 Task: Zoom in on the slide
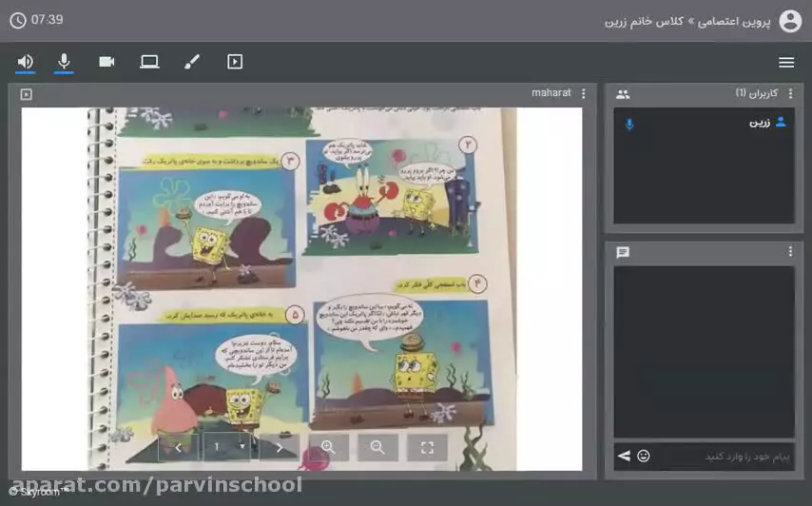coord(328,447)
